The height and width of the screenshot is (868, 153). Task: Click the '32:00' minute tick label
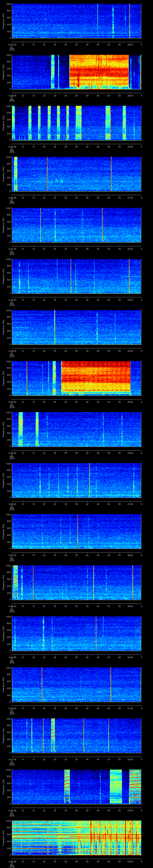coord(130,248)
